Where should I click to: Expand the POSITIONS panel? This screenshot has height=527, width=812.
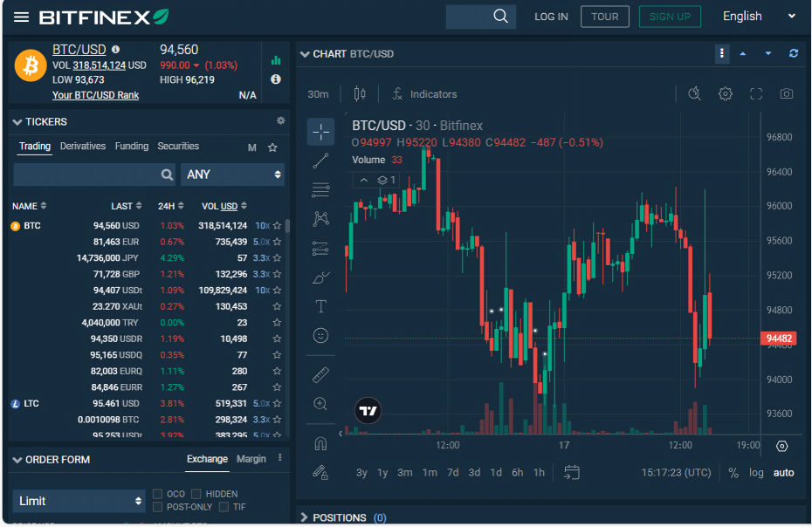pyautogui.click(x=304, y=517)
